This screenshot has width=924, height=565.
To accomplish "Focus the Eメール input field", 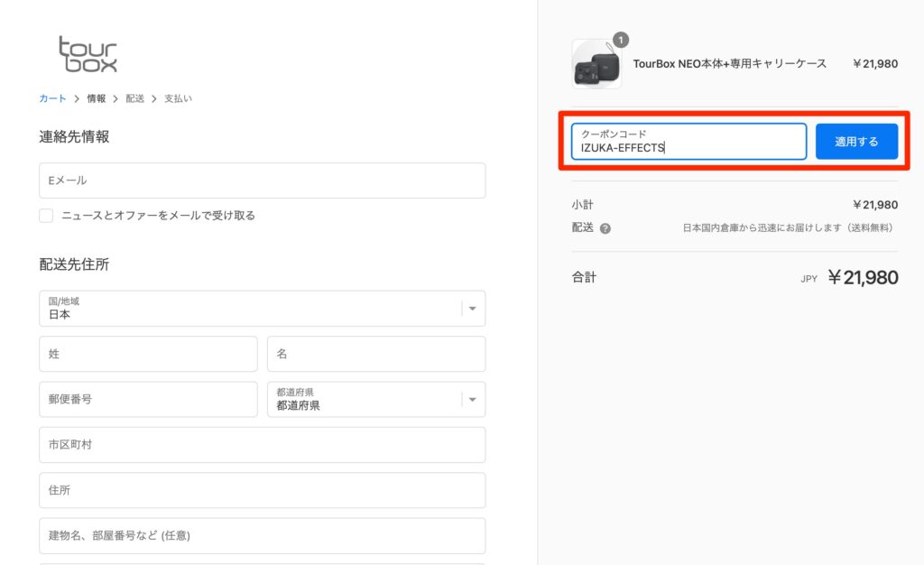I will (263, 181).
